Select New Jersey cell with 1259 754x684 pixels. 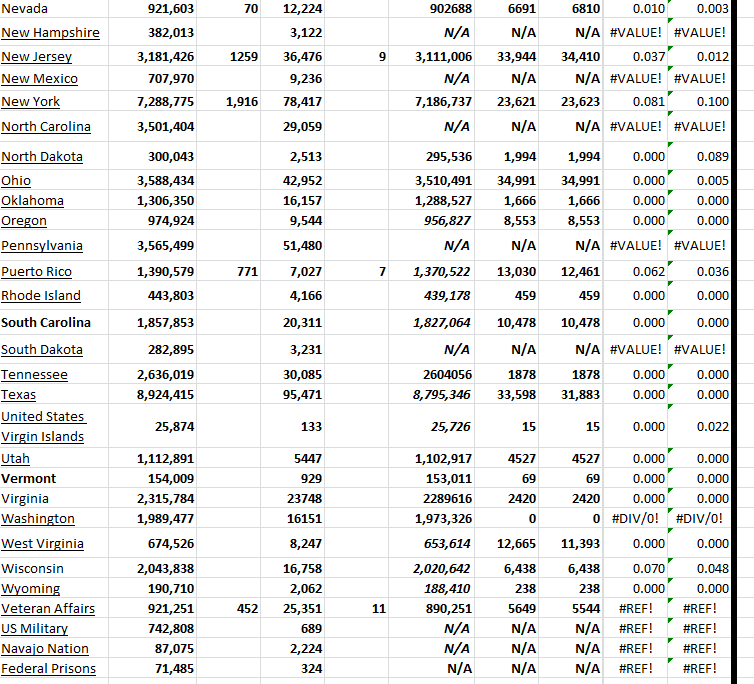point(228,57)
